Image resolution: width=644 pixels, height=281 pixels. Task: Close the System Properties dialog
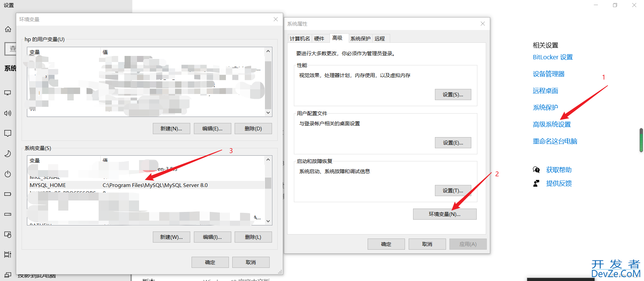pyautogui.click(x=483, y=24)
